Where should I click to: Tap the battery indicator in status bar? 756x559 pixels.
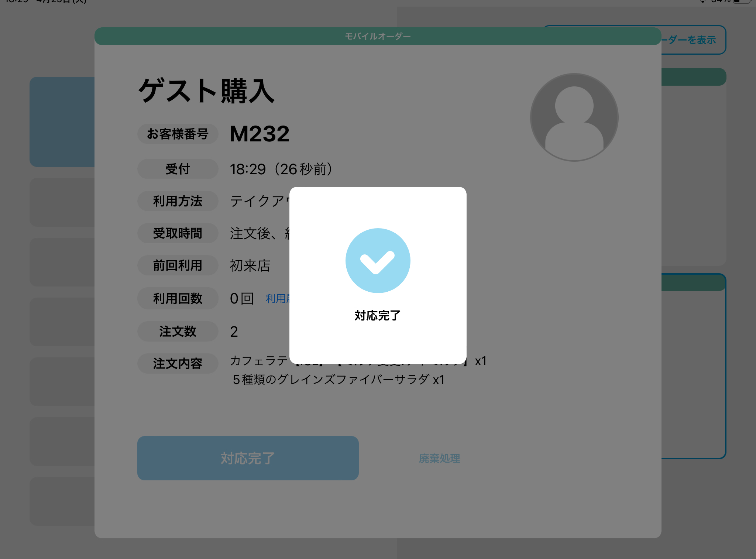742,1
